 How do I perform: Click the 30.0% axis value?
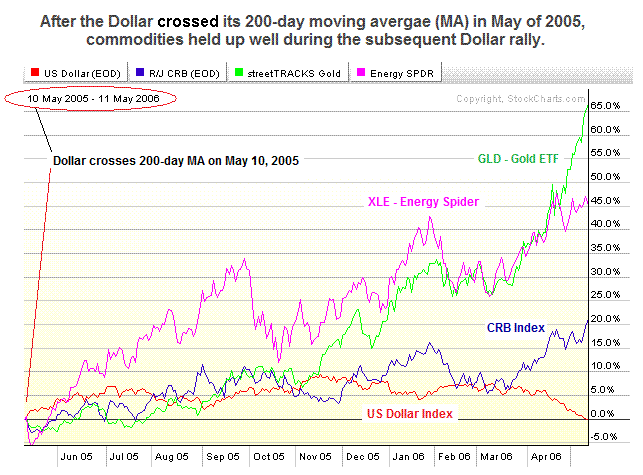pyautogui.click(x=605, y=272)
